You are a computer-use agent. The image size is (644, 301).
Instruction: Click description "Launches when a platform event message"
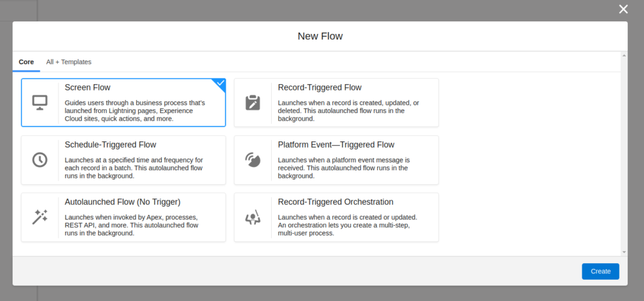click(x=344, y=168)
